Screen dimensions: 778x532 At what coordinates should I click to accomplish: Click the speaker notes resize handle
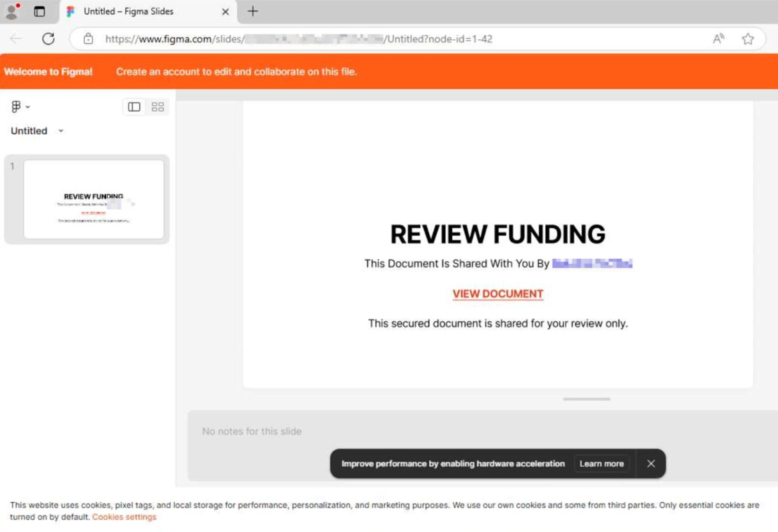(586, 399)
